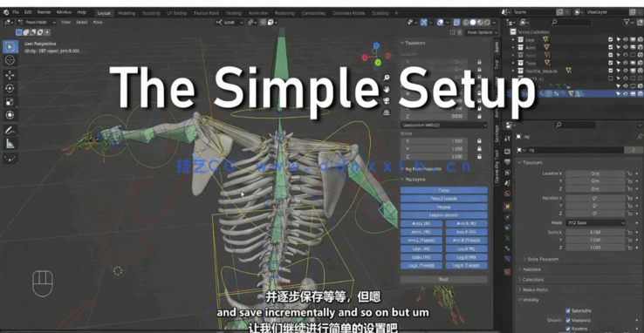Uncheck the Arms collection checkbox
This screenshot has width=644, height=333.
[611, 48]
